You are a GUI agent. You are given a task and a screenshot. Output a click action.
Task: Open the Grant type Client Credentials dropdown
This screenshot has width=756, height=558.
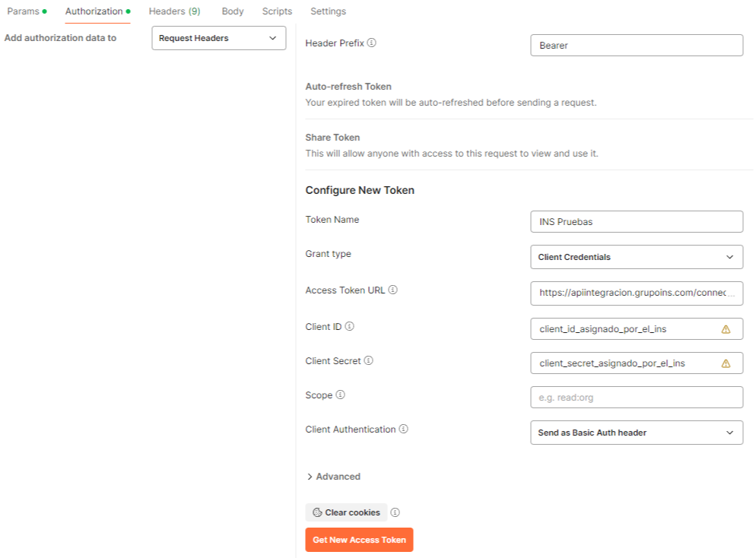click(x=636, y=257)
